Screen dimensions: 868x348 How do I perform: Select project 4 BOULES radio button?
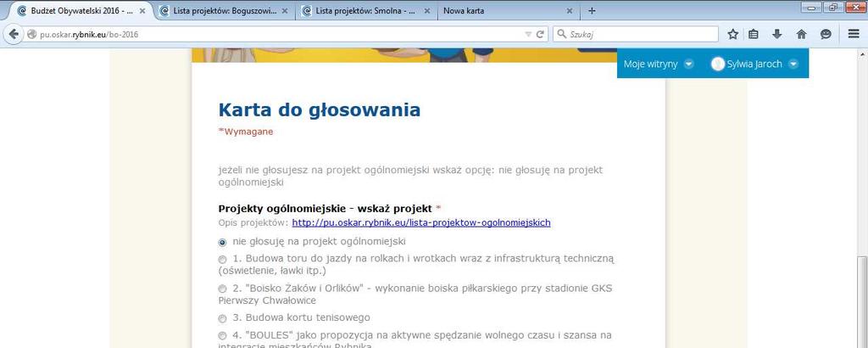pyautogui.click(x=223, y=336)
